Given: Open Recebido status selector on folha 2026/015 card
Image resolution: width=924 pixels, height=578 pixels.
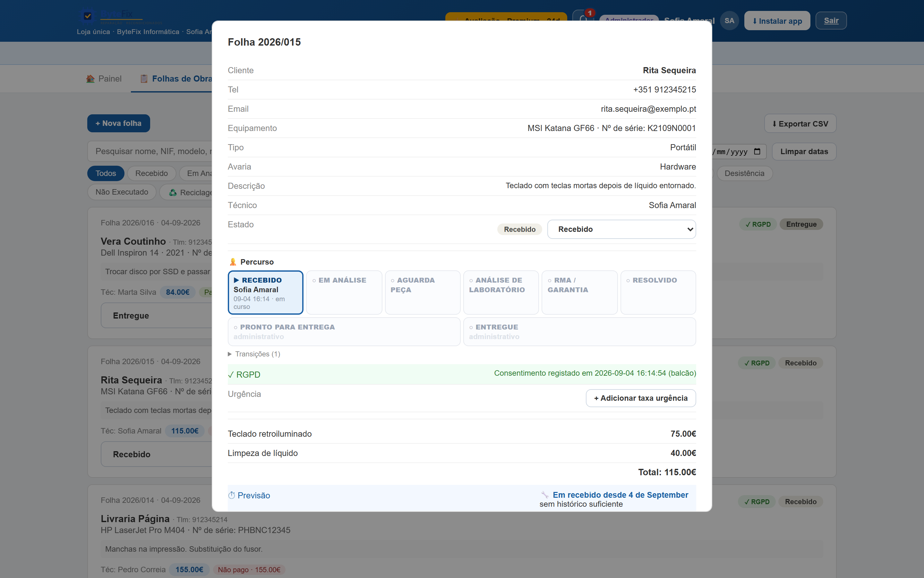Looking at the screenshot, I should (x=157, y=454).
